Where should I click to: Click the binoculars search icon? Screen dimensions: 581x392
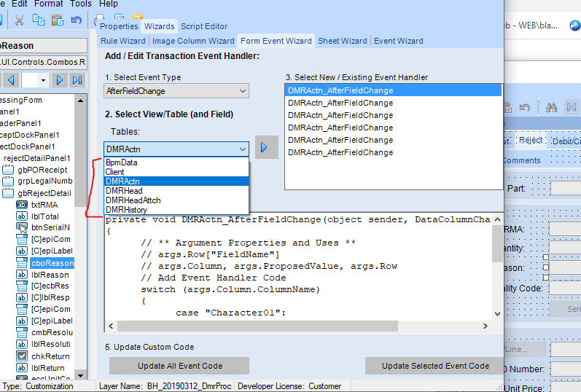[551, 107]
